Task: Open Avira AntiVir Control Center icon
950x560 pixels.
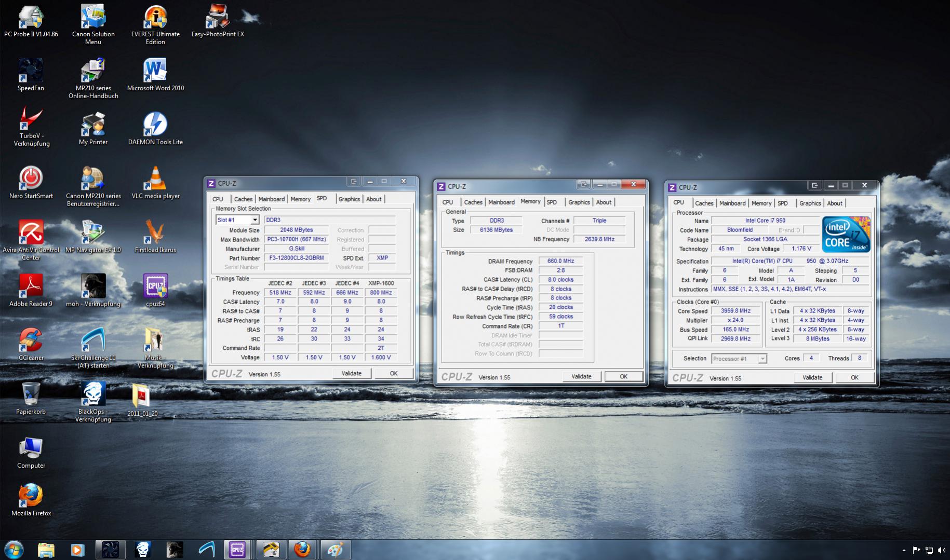Action: (x=31, y=240)
